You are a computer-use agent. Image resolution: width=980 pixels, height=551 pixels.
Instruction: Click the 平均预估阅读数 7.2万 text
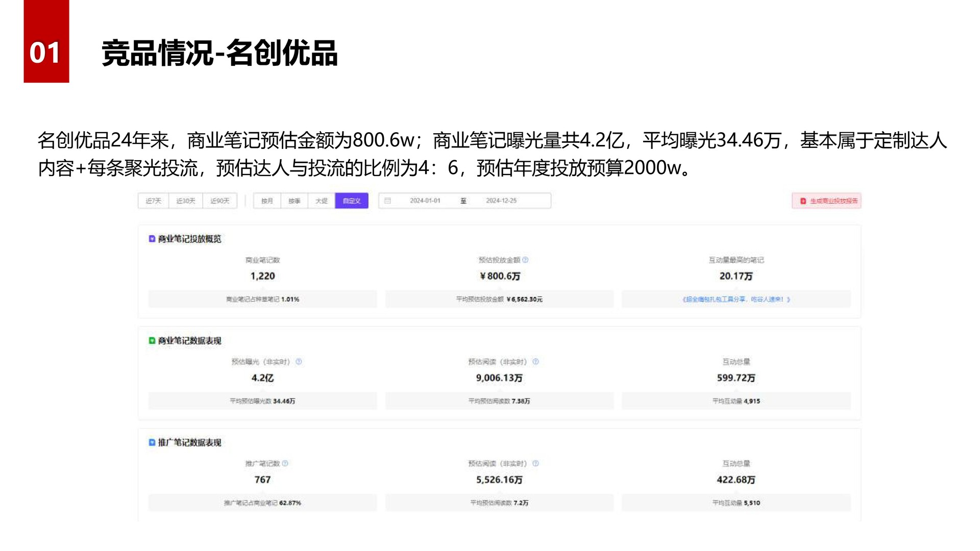[499, 503]
